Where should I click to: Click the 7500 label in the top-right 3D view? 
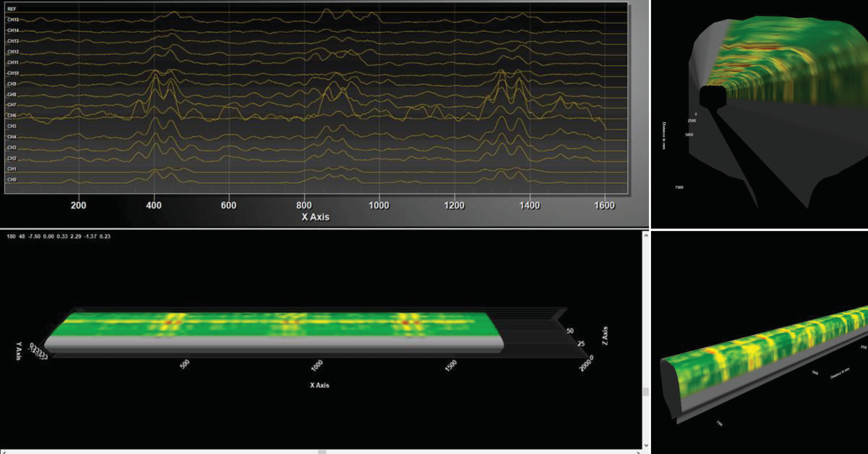[x=679, y=188]
